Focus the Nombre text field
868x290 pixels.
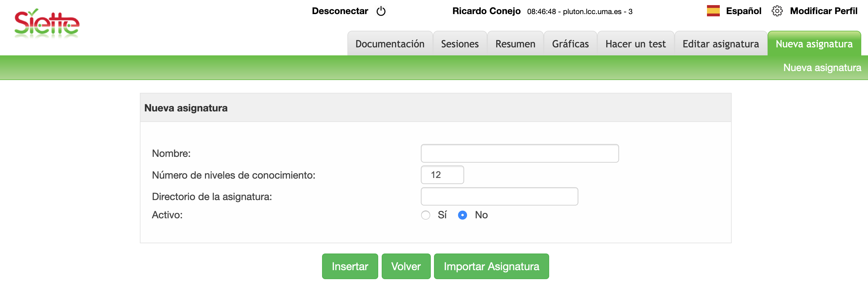click(x=519, y=153)
